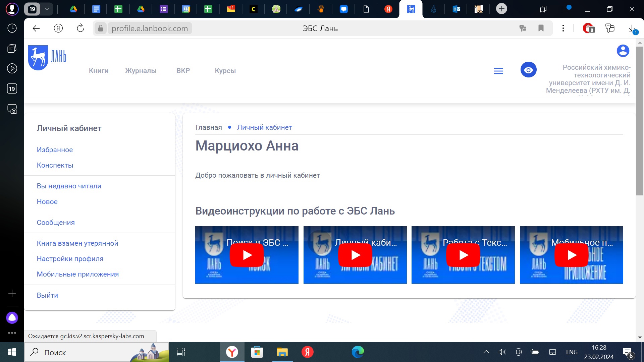
Task: Play the Поиск в ЭБС video
Action: [247, 255]
